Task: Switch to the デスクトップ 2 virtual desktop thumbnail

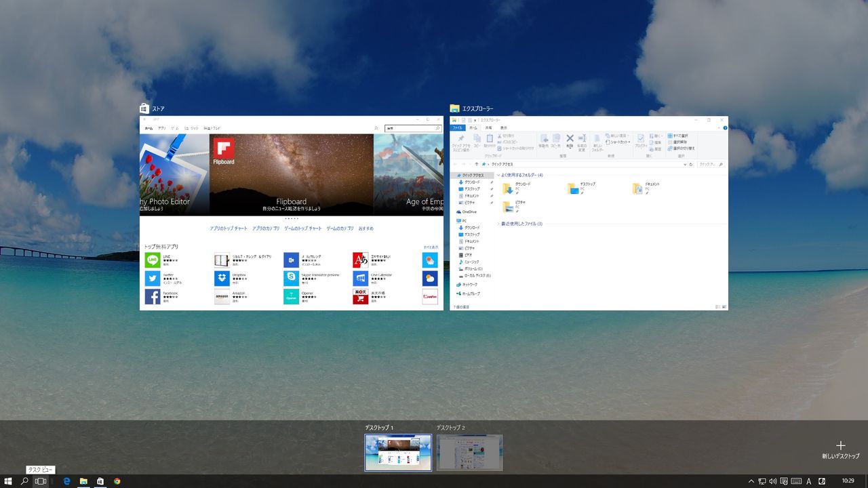Action: coord(470,452)
